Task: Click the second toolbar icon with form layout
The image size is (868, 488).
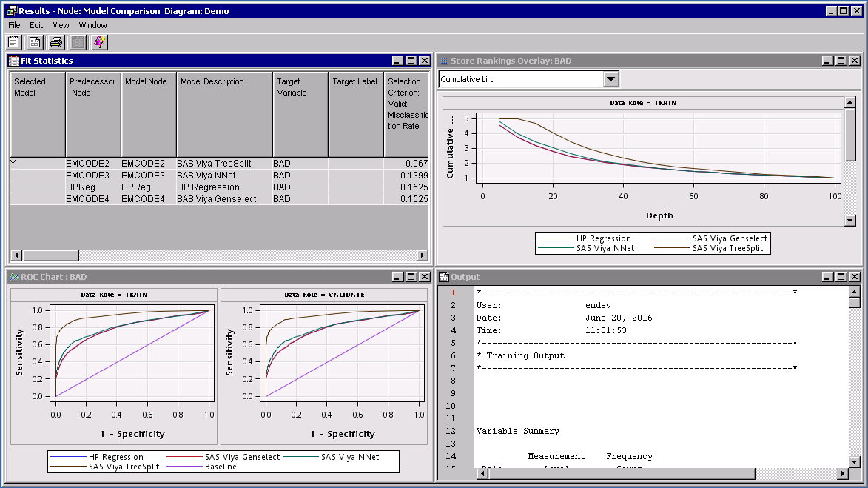Action: pos(35,42)
